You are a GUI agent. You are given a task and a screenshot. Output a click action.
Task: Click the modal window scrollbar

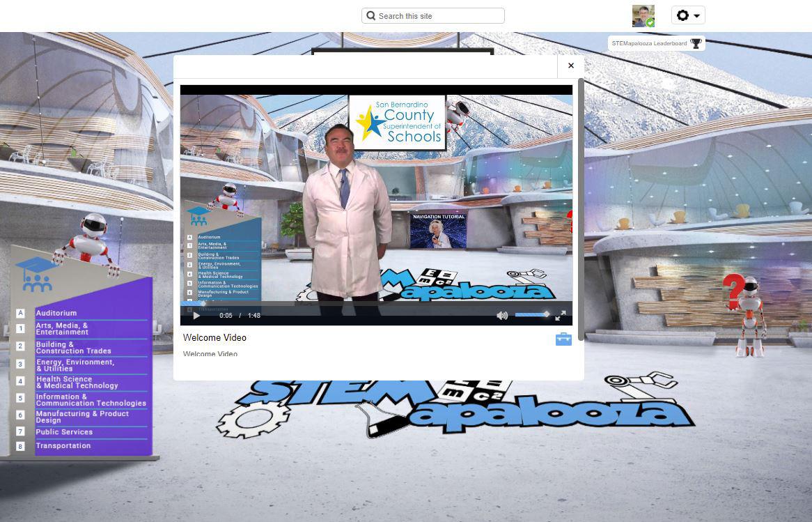(581, 209)
